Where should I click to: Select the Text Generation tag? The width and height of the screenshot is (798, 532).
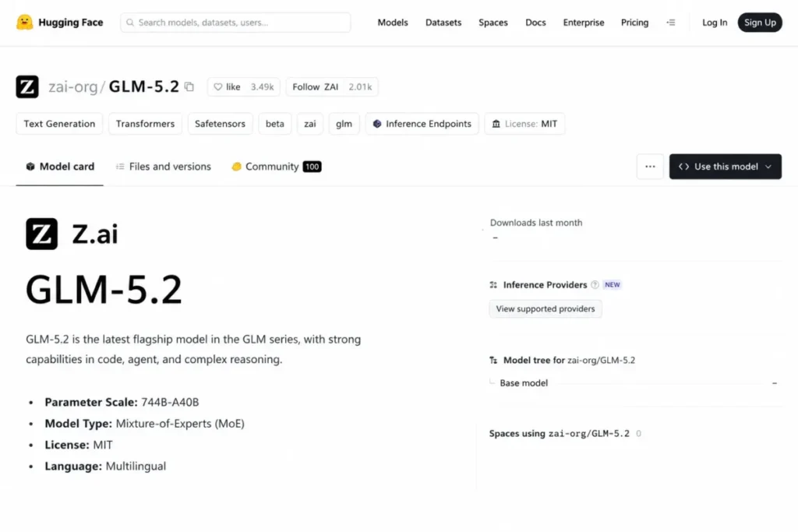click(x=59, y=124)
